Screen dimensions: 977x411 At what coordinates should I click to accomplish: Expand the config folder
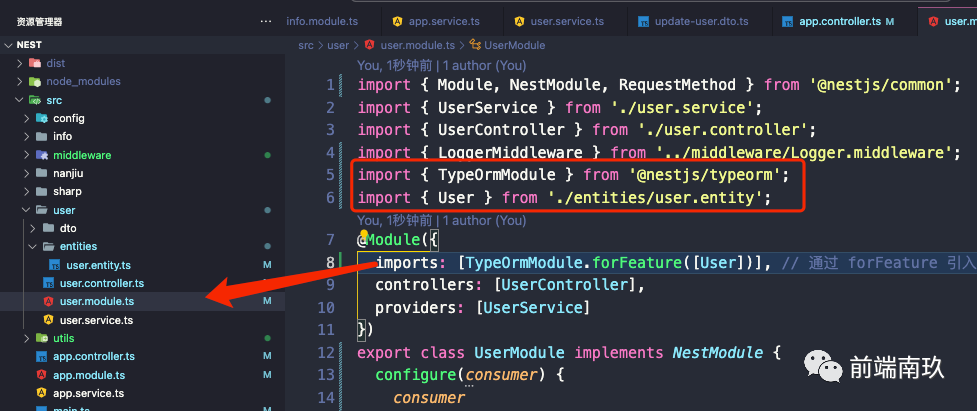pos(27,118)
